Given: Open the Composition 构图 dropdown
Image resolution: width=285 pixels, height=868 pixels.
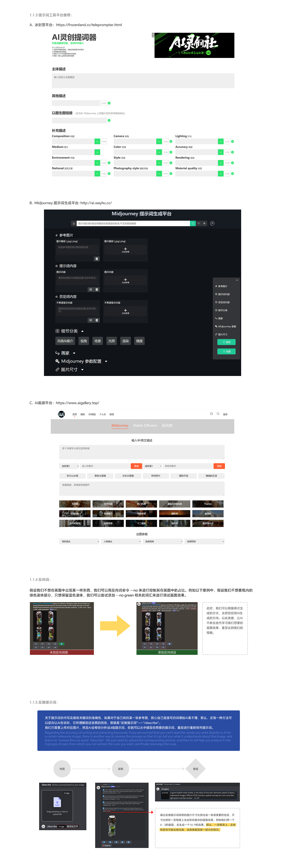Looking at the screenshot, I should (x=97, y=142).
